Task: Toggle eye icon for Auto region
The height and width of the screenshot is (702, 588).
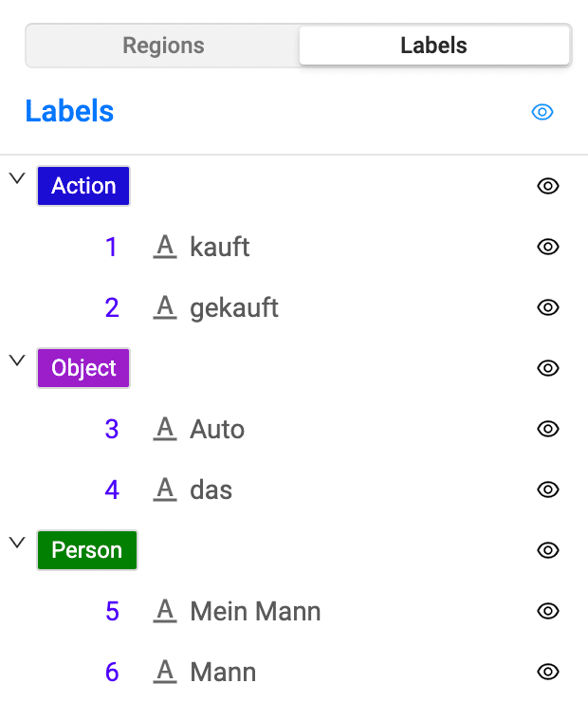Action: 548,429
